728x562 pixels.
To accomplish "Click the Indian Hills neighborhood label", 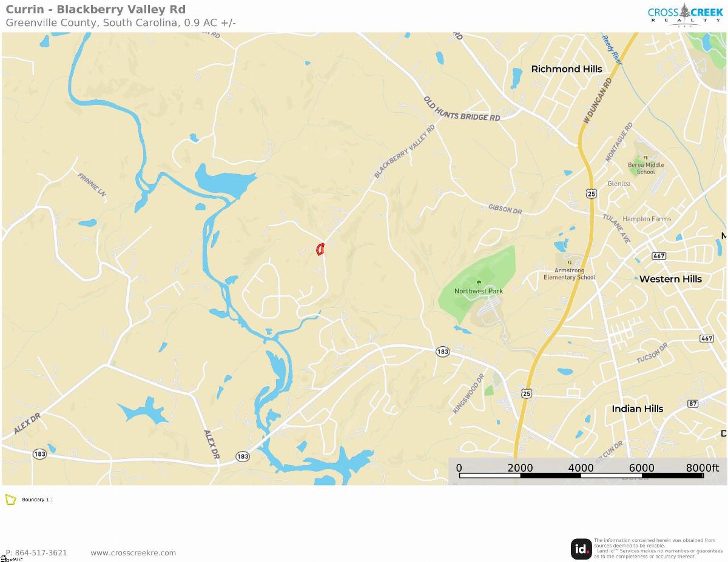I will pyautogui.click(x=638, y=409).
